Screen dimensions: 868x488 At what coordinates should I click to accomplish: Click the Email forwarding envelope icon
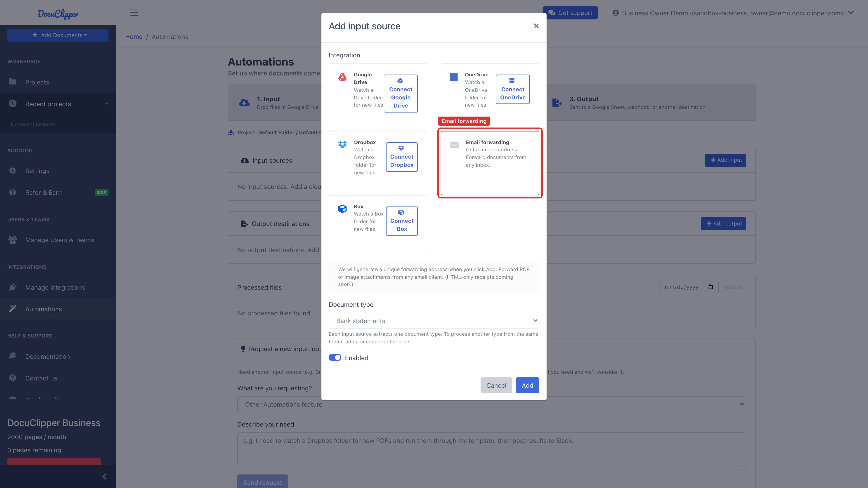pos(454,145)
